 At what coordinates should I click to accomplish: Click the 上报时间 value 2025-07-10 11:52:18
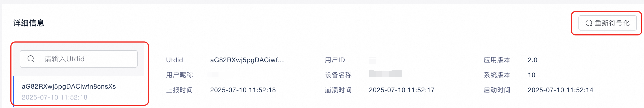243,90
